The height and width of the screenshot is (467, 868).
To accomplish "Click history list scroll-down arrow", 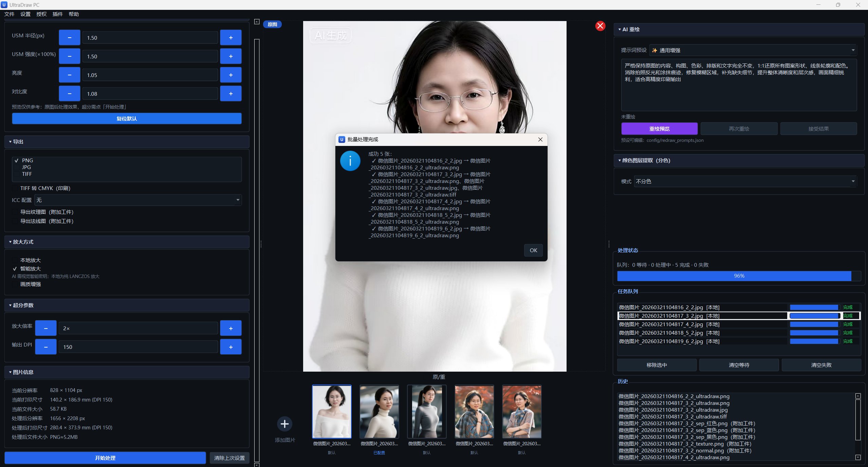I will pyautogui.click(x=858, y=457).
